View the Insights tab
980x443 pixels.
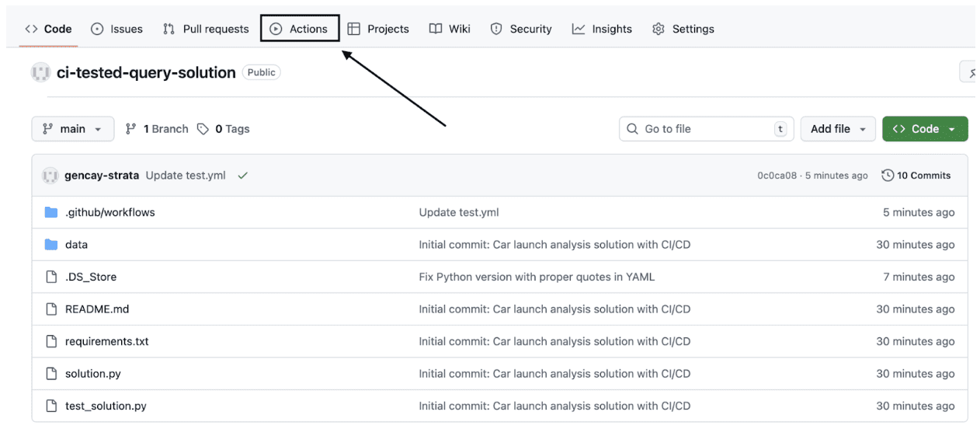point(603,29)
